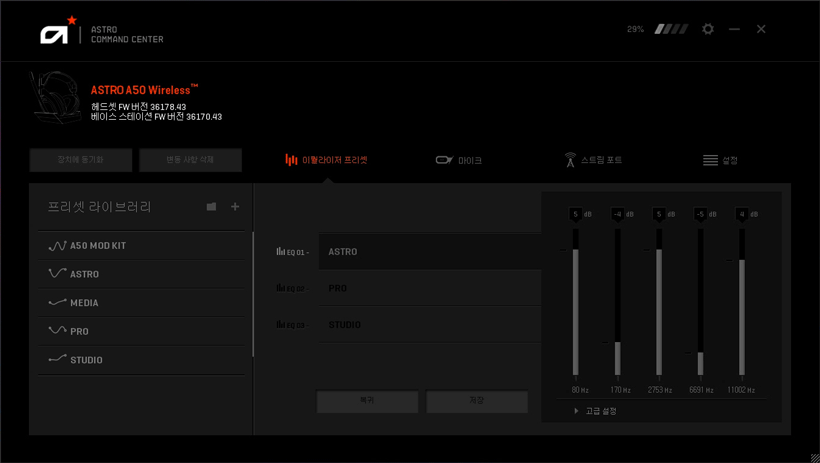Screen dimensions: 820x463
Task: Select the EQ 01 ASTRO slot field
Action: tap(430, 252)
